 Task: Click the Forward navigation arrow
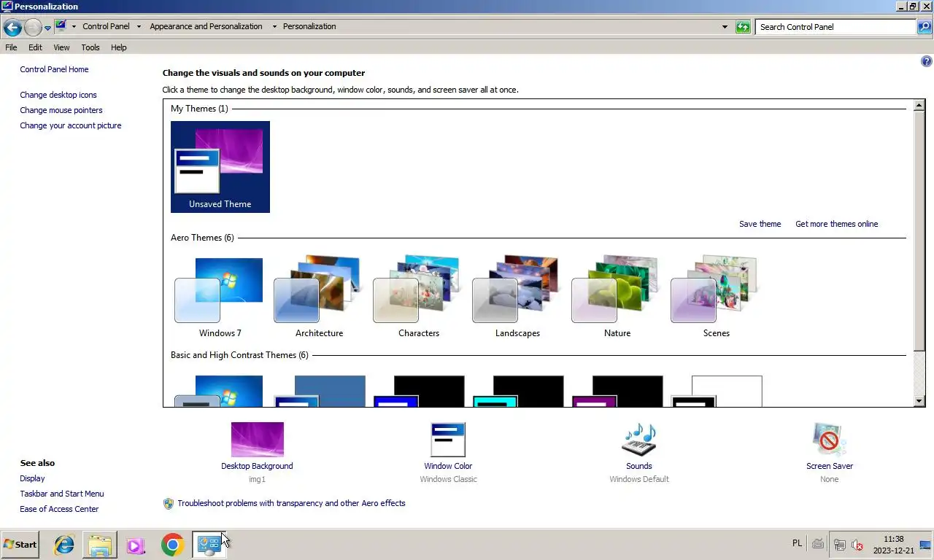[x=33, y=28]
